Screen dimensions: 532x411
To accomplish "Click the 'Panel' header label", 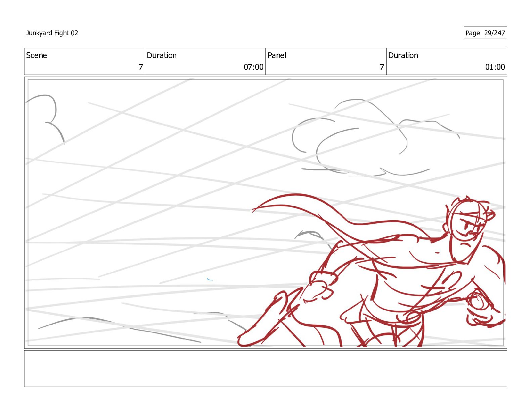I will point(277,55).
